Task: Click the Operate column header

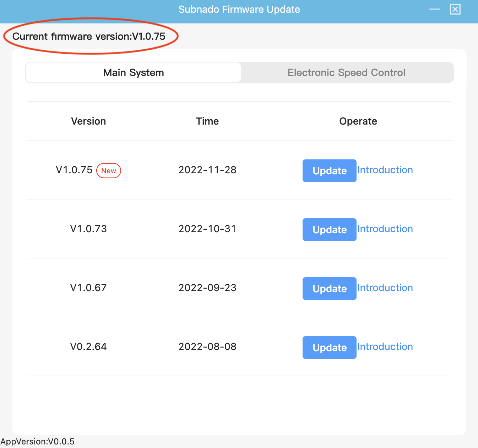Action: click(358, 121)
